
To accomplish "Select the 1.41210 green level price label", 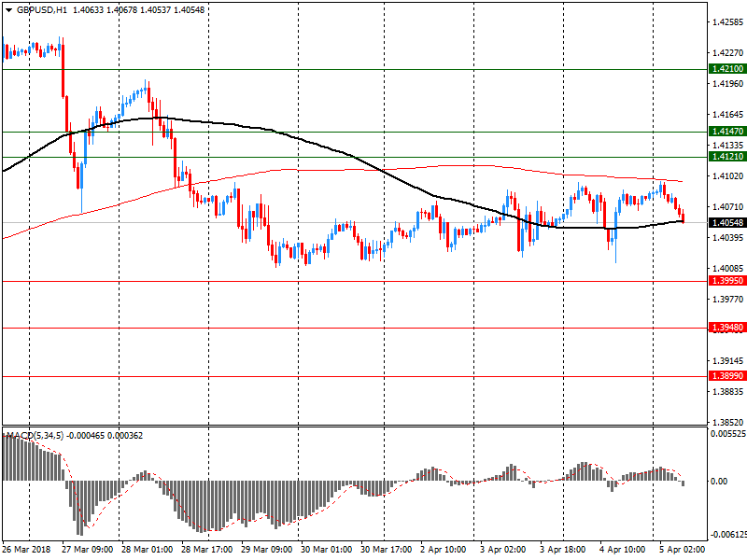I will [727, 156].
